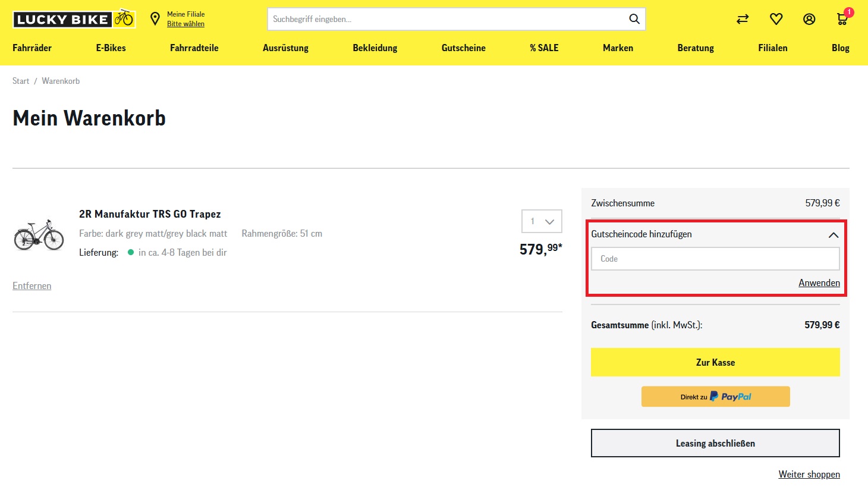Open the Bekleidung menu
This screenshot has height=493, width=868.
pos(375,48)
